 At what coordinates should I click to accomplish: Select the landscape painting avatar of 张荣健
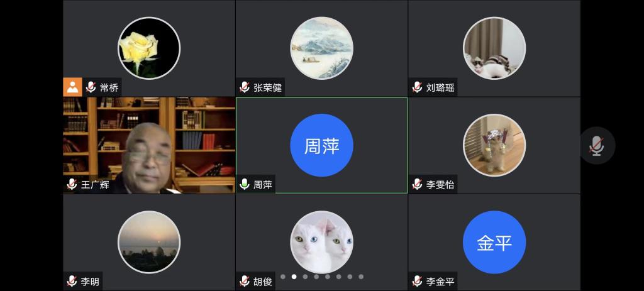321,48
